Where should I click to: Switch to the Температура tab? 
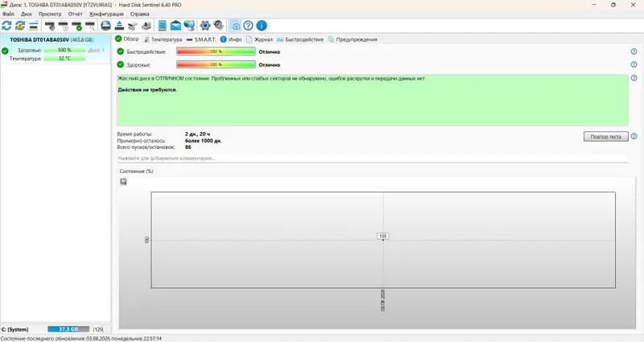pos(163,39)
